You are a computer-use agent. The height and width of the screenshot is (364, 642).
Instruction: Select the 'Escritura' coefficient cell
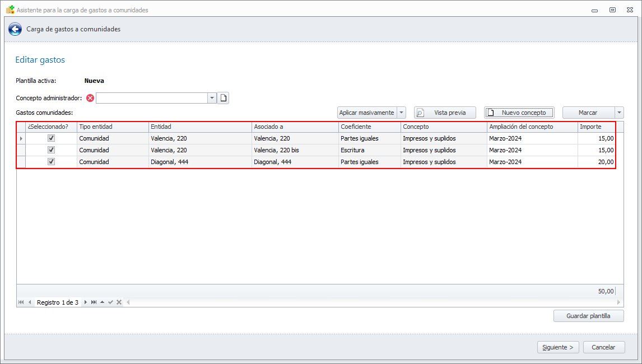(369, 150)
